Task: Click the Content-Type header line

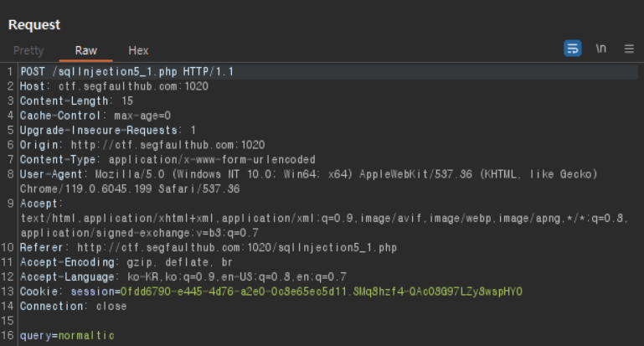Action: (x=167, y=159)
